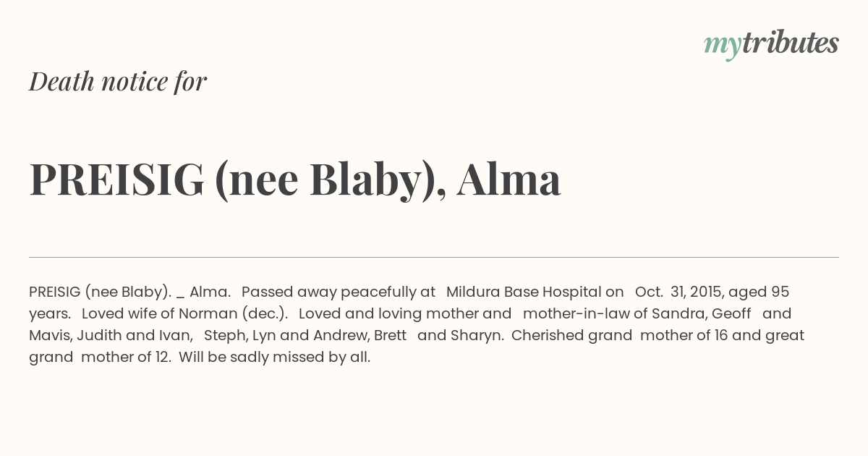
Task: Click the horizontal divider line
Action: (x=434, y=257)
